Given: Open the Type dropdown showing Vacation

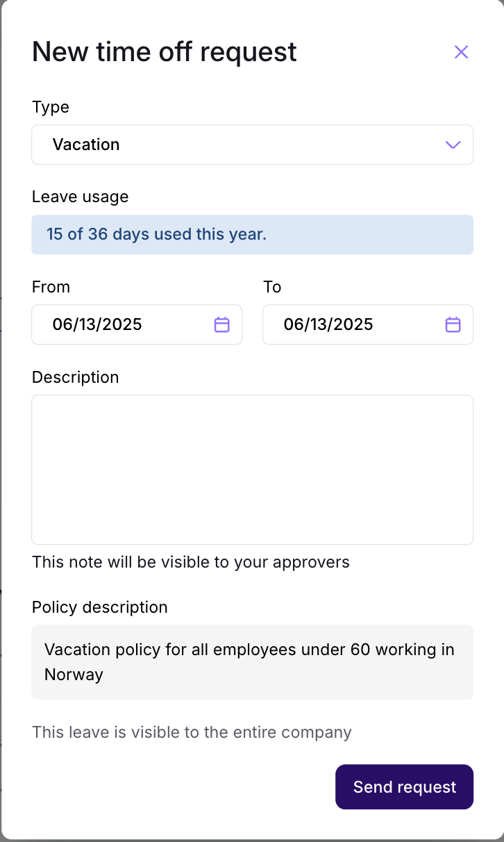Looking at the screenshot, I should pyautogui.click(x=252, y=145).
